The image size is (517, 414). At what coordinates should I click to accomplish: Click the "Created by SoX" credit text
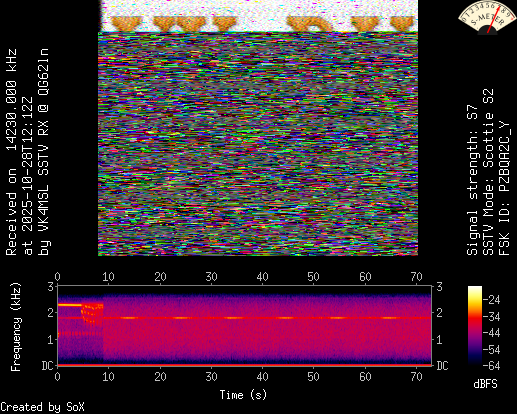click(42, 407)
